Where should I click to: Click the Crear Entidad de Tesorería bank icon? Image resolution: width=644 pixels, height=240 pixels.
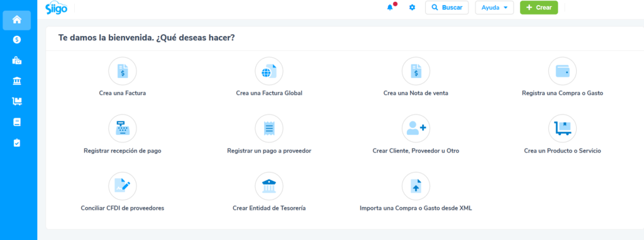(x=269, y=186)
